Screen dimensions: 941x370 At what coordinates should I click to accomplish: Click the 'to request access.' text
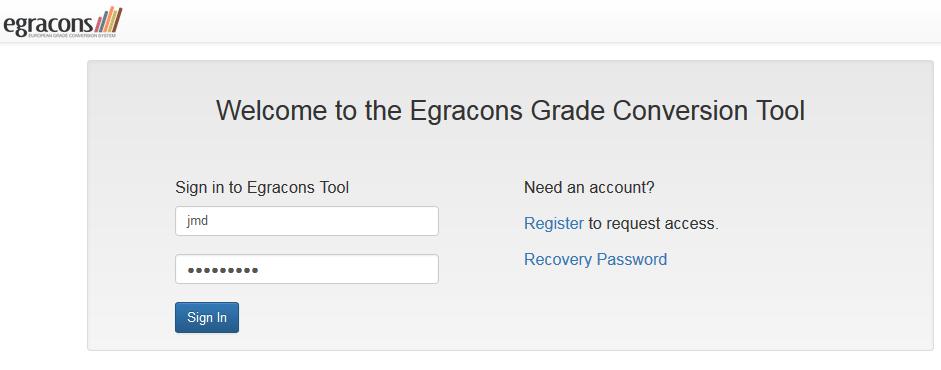pos(653,224)
